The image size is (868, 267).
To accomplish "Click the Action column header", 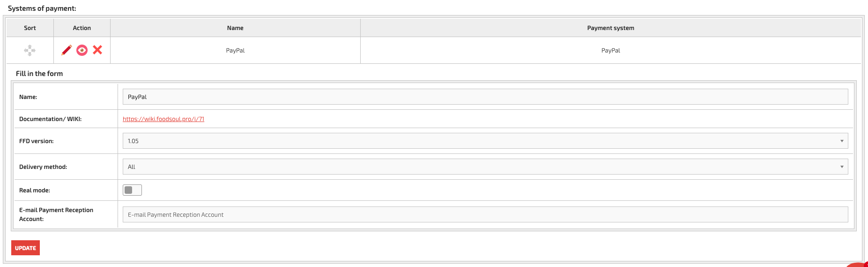I will (82, 28).
